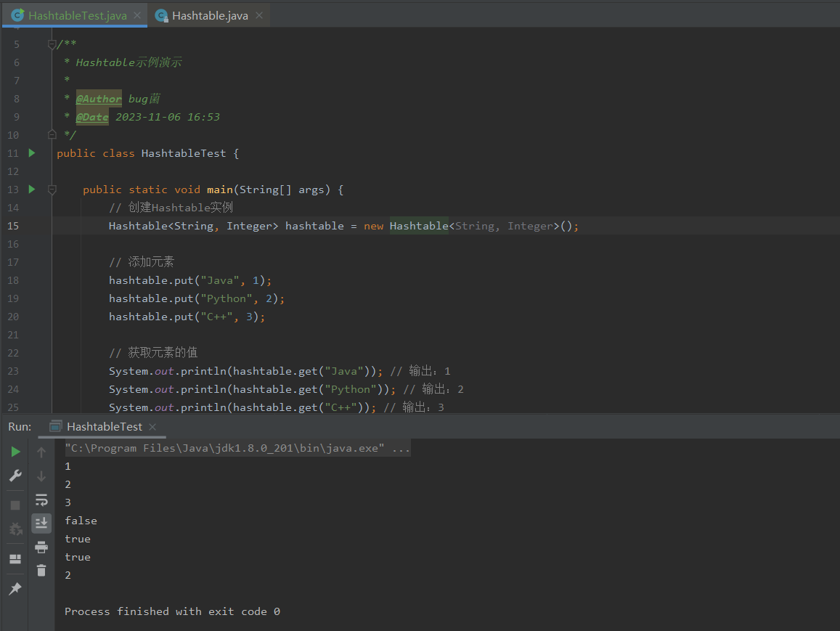
Task: Pin the Run tab with pin icon
Action: point(15,588)
